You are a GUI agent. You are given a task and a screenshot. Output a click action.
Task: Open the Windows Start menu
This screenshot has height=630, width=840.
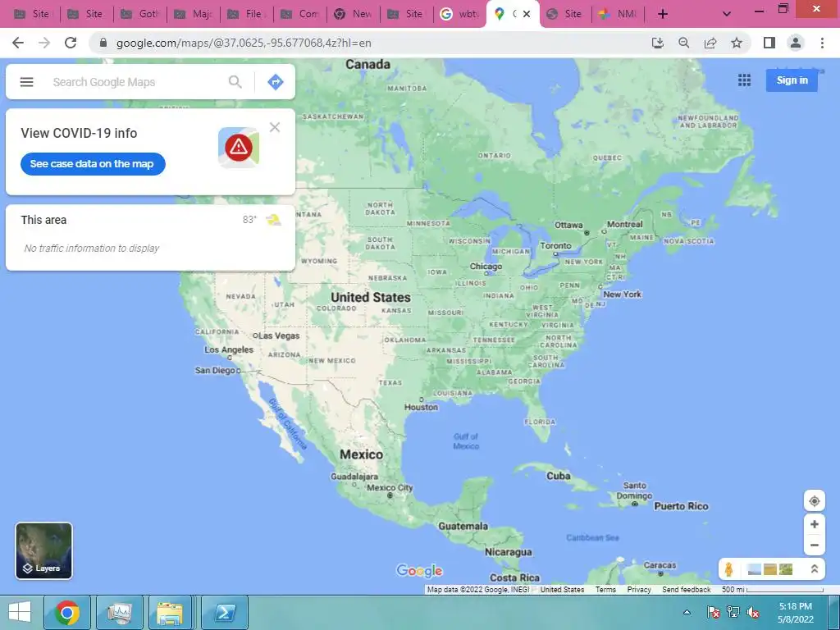point(20,612)
